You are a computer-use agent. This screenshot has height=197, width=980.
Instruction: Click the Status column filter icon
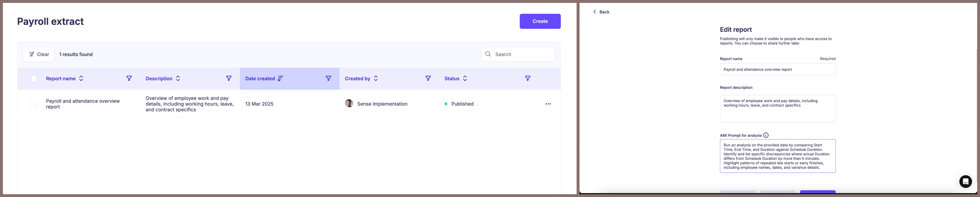click(528, 78)
